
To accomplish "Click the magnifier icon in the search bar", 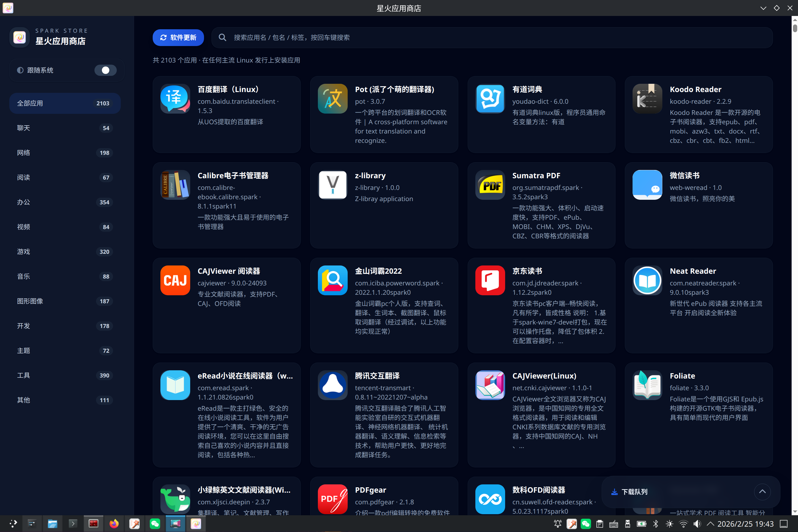I will [x=222, y=37].
